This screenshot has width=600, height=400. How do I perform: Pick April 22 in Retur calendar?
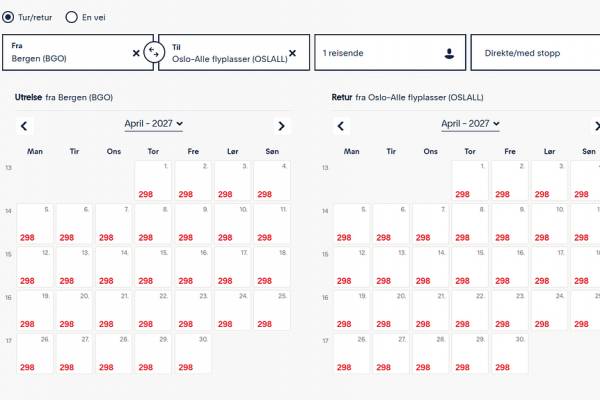pyautogui.click(x=470, y=310)
